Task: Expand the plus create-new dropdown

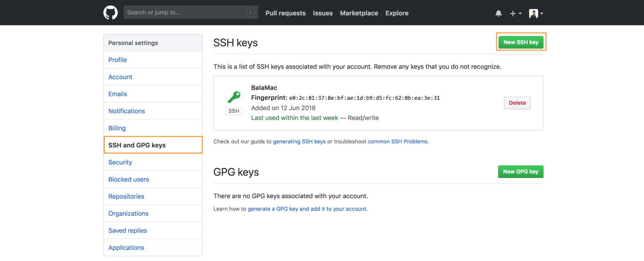Action: tap(515, 13)
